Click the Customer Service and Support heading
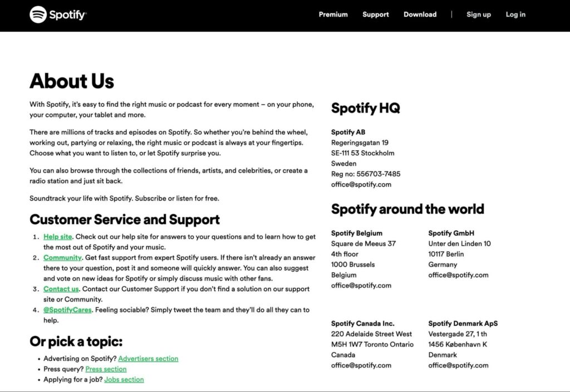The height and width of the screenshot is (392, 570). (x=125, y=219)
